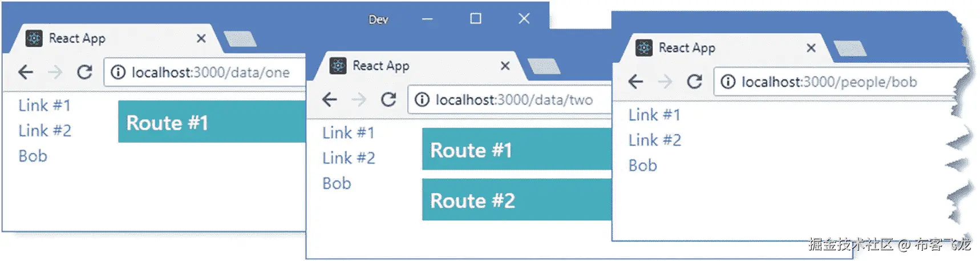Open Bob link in people/bob window
The height and width of the screenshot is (261, 980).
[642, 166]
